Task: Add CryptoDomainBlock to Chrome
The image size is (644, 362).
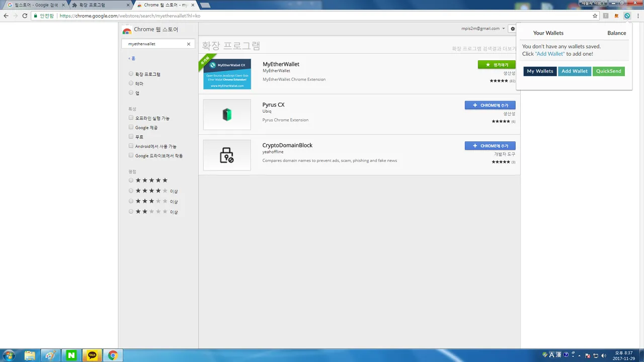Action: tap(490, 146)
